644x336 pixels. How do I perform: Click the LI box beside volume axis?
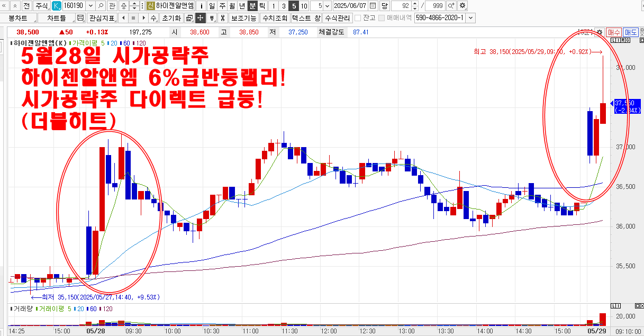tap(615, 306)
